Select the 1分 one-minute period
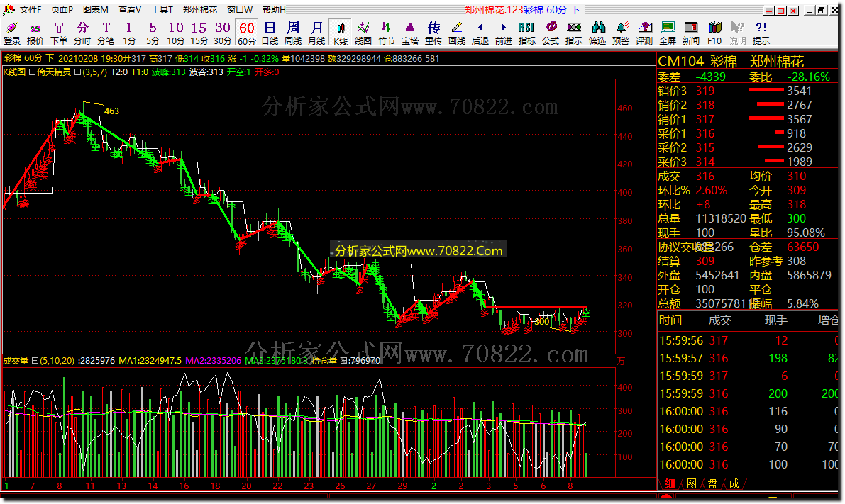The width and height of the screenshot is (845, 504). (x=129, y=33)
